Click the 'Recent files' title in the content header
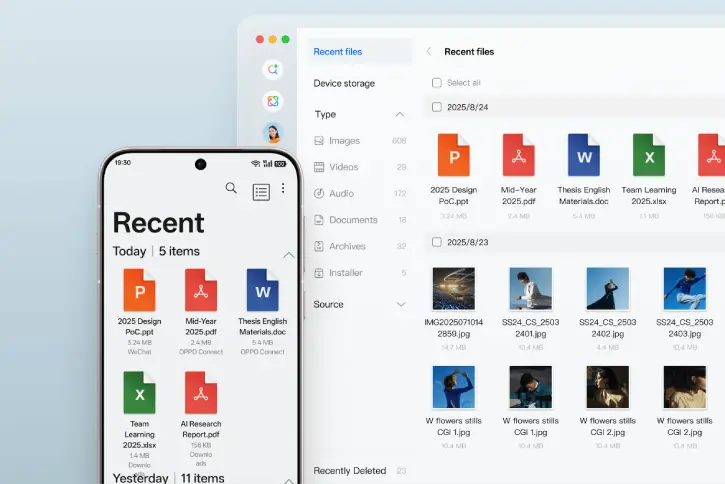The height and width of the screenshot is (484, 725). (x=469, y=52)
